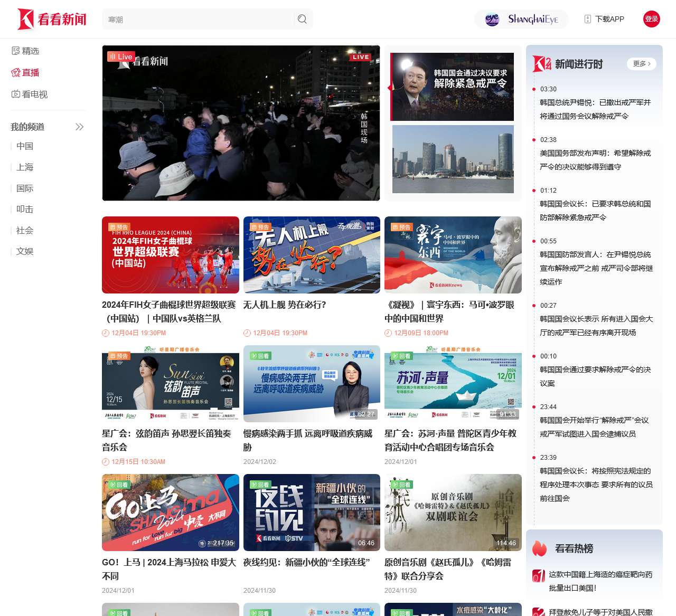Select the Shanghai skyline live thumbnail

point(452,158)
